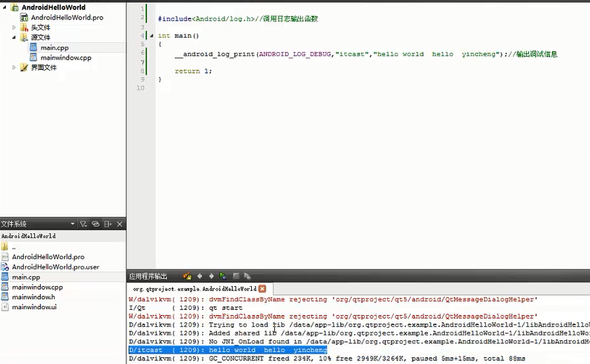The width and height of the screenshot is (590, 364).
Task: Select mainwindow.cpp in the project tree
Action: coord(66,57)
